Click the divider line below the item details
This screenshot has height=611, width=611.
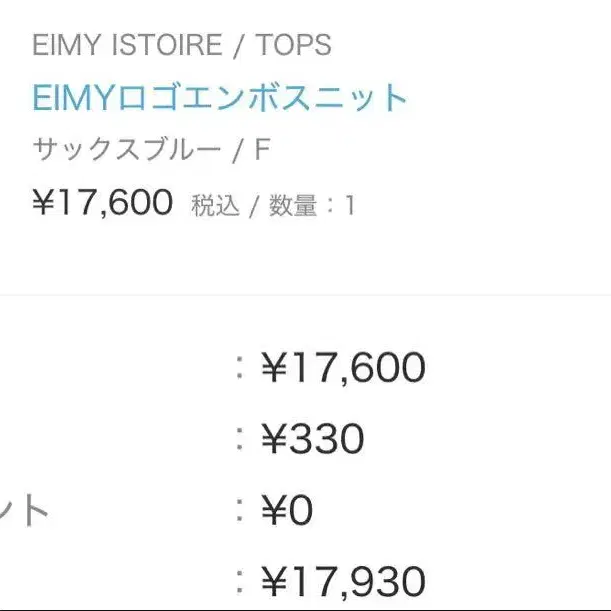[305, 295]
